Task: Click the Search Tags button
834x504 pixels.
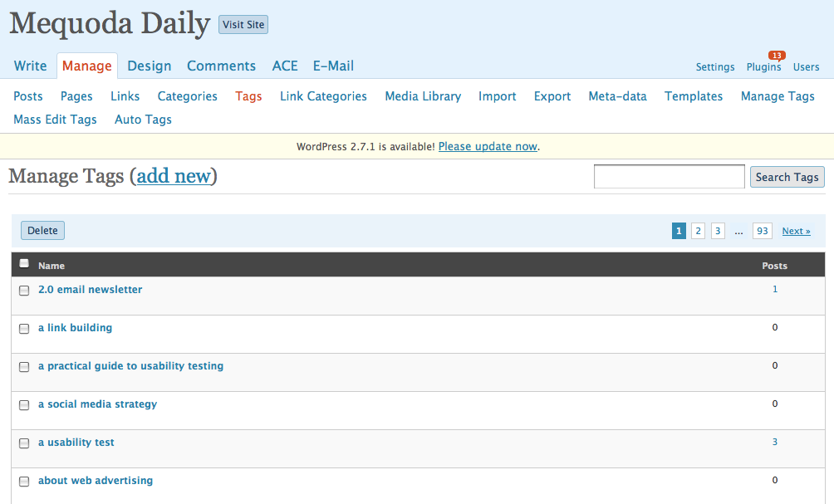Action: 787,177
